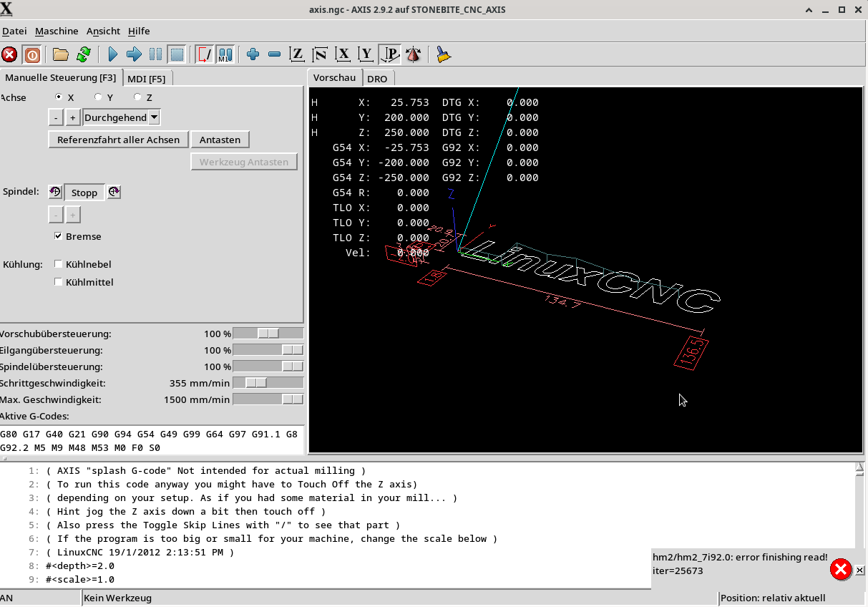Start spindle counterclockwise icon
Viewport: 868px width, 607px height.
55,192
